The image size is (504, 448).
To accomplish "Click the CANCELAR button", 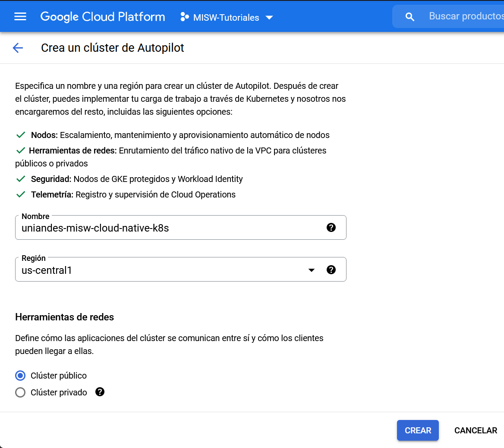I will (x=476, y=430).
